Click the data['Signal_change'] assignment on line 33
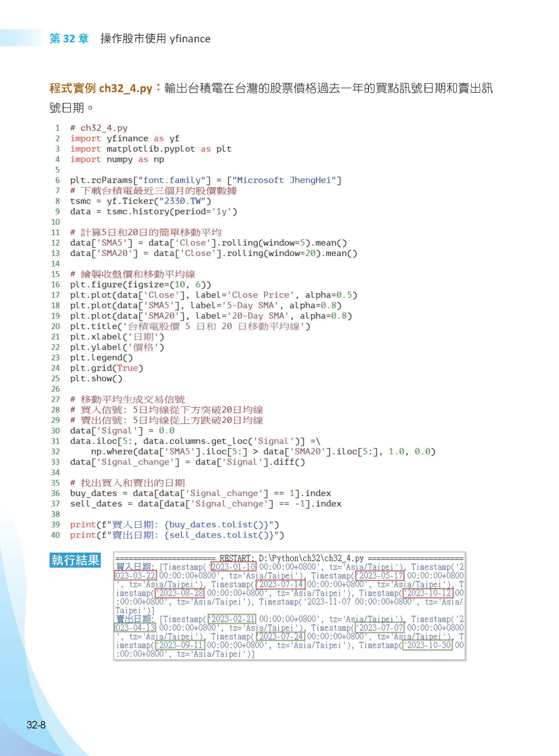This screenshot has width=559, height=756. point(187,462)
